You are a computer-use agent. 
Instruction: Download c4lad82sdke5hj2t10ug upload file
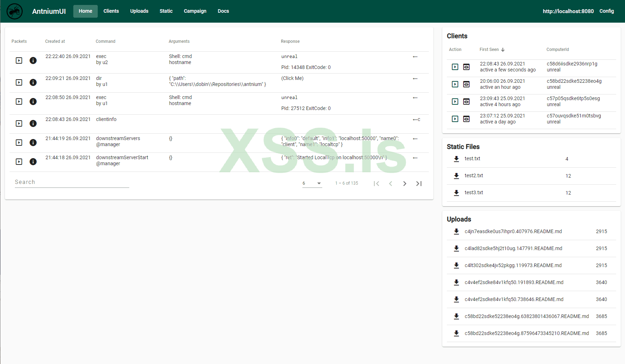pos(456,249)
